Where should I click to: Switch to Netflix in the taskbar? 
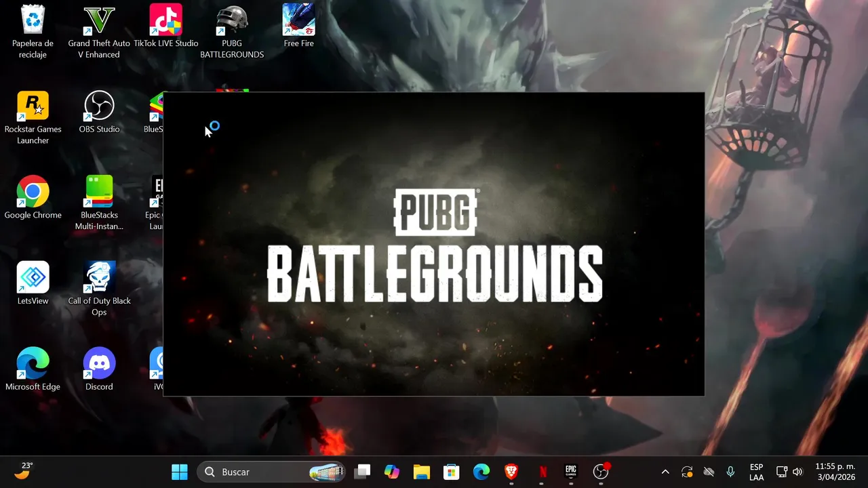(541, 472)
